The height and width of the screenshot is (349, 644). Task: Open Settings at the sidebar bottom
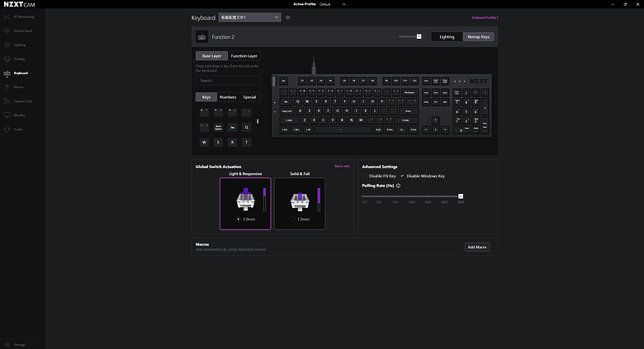click(x=15, y=345)
